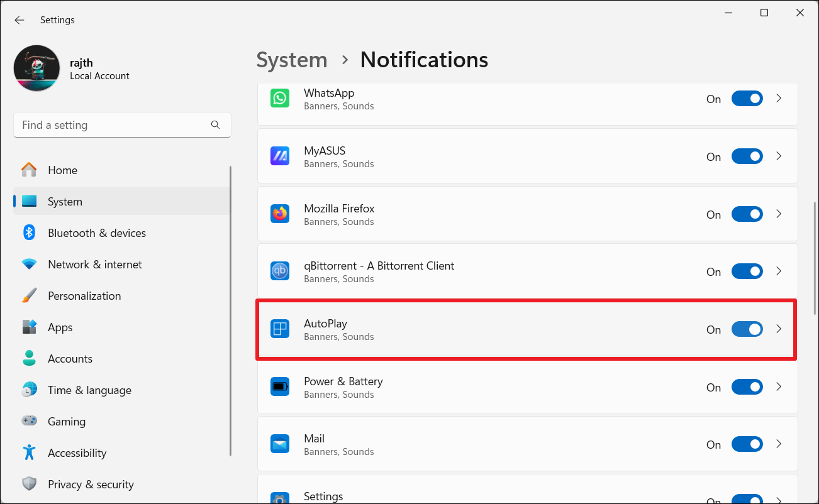The width and height of the screenshot is (819, 504).
Task: Click the Find a setting search box
Action: pyautogui.click(x=113, y=125)
